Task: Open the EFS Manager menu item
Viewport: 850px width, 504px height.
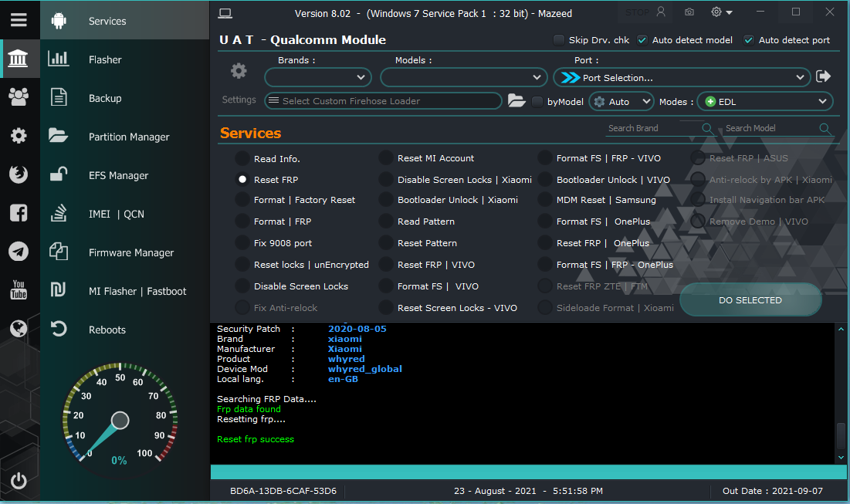Action: (x=124, y=175)
